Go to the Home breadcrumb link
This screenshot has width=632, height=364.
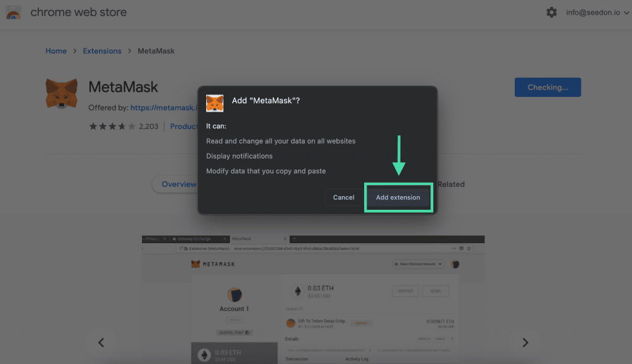point(56,51)
